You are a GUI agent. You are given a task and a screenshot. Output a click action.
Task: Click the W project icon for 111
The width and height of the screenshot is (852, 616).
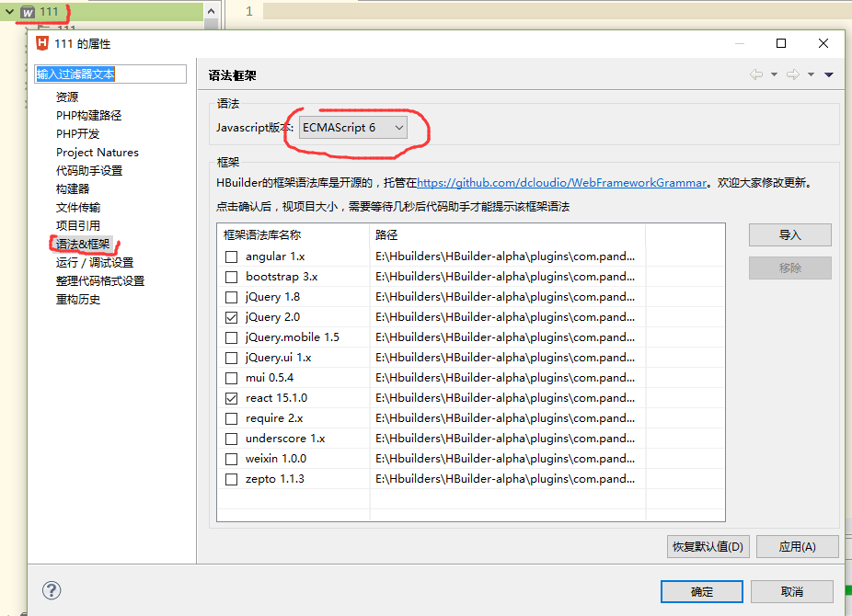click(x=28, y=12)
